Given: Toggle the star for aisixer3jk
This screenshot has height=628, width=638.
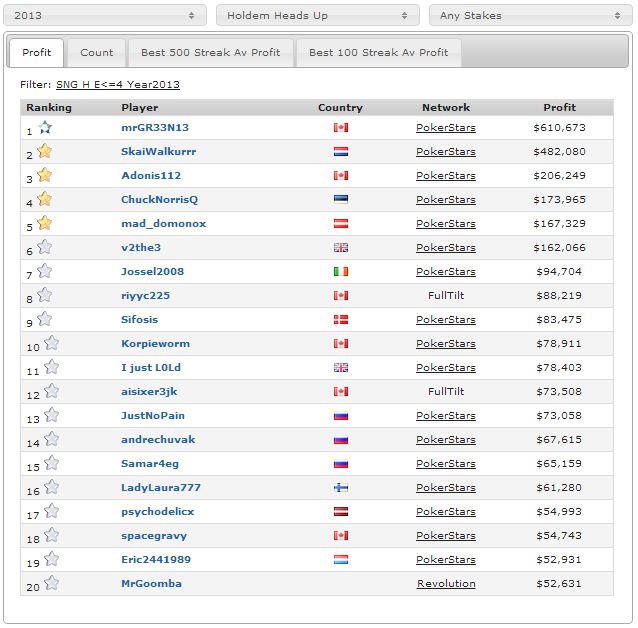Looking at the screenshot, I should (52, 391).
